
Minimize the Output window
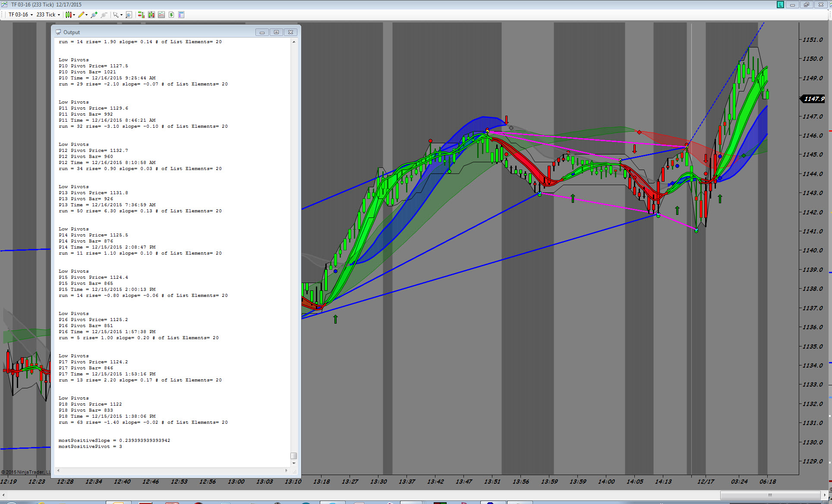click(262, 32)
